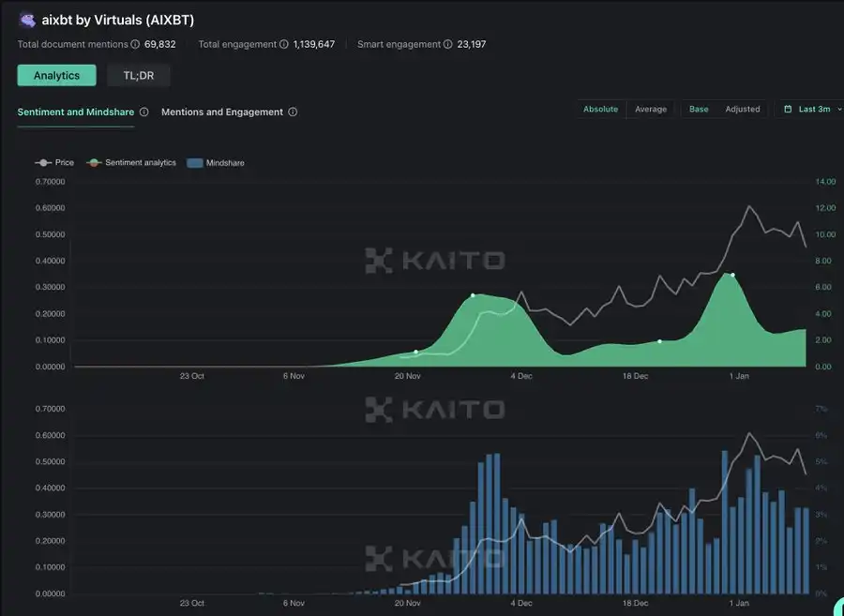Open the Last 3m date range dropdown
The height and width of the screenshot is (616, 844).
814,110
